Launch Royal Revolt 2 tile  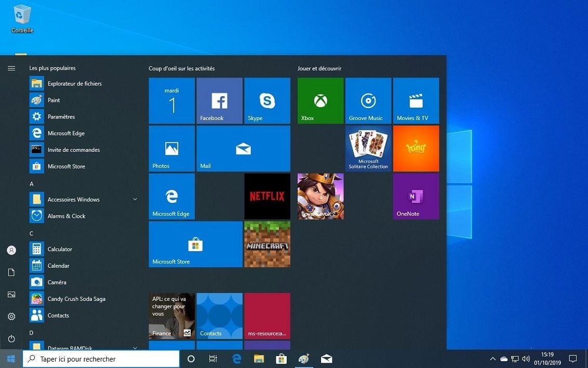click(x=320, y=196)
